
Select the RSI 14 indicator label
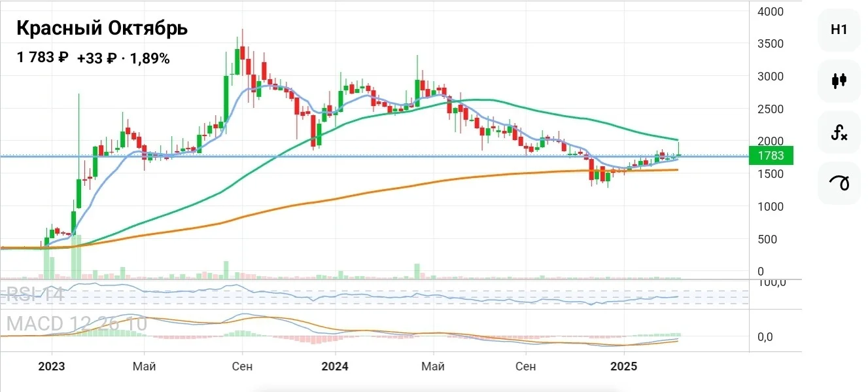point(35,295)
